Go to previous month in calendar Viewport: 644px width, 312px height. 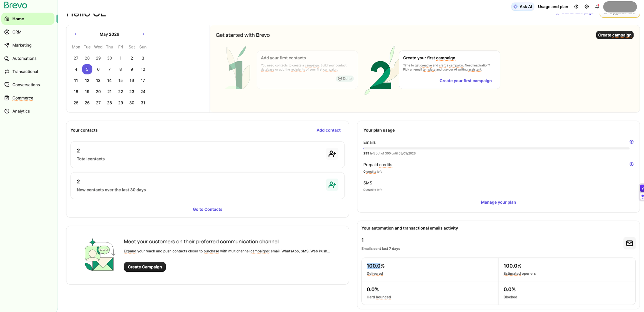76,34
